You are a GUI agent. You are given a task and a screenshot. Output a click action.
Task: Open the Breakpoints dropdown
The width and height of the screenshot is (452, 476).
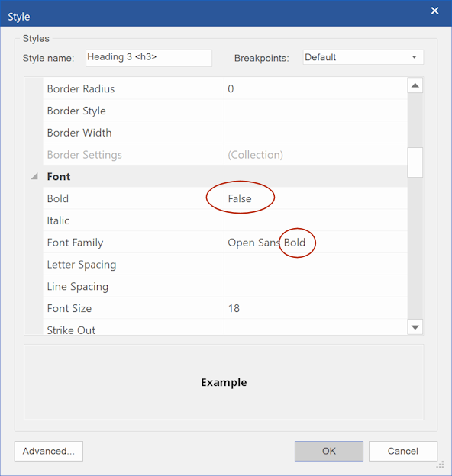363,57
